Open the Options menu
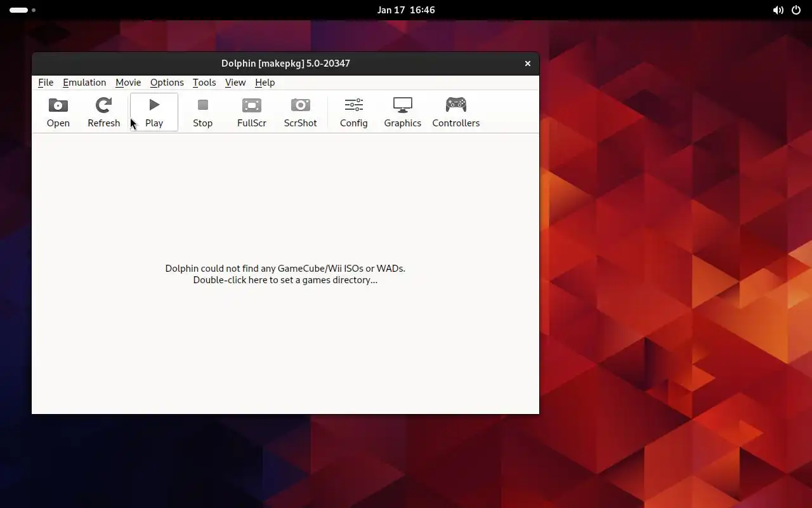This screenshot has width=812, height=508. click(x=167, y=83)
